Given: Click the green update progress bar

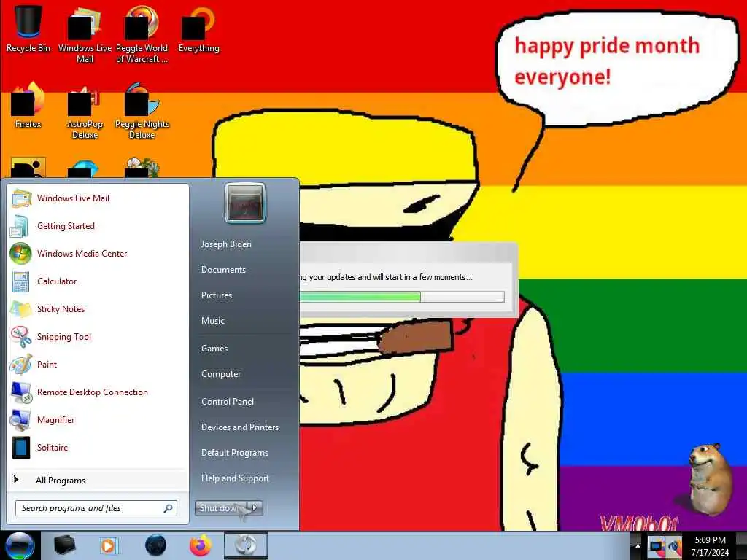Looking at the screenshot, I should [x=402, y=297].
